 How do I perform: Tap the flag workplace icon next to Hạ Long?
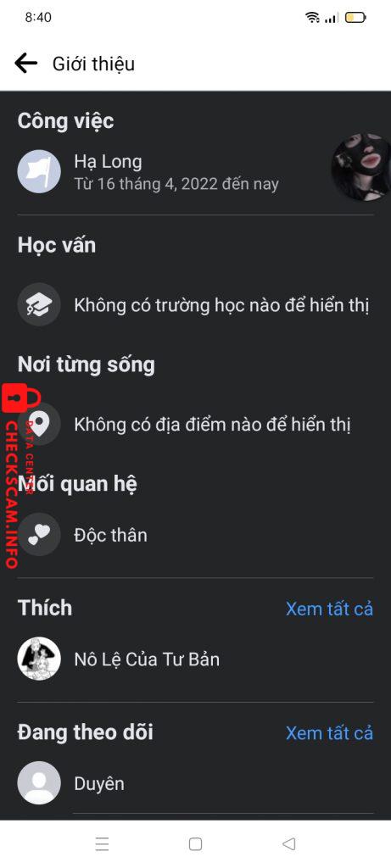click(39, 171)
